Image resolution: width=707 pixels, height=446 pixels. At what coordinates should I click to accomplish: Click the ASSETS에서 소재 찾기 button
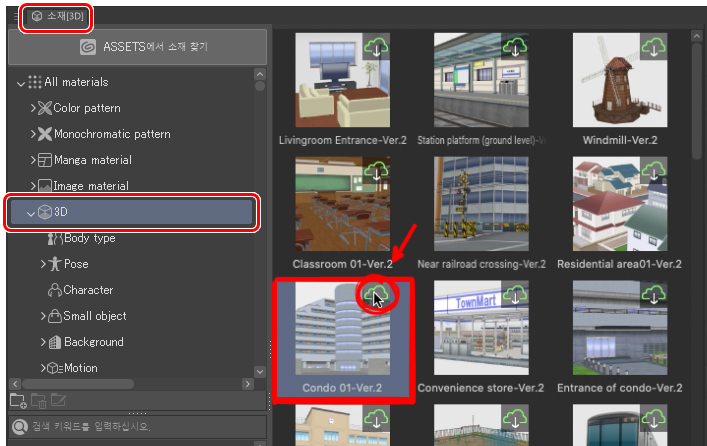[136, 46]
